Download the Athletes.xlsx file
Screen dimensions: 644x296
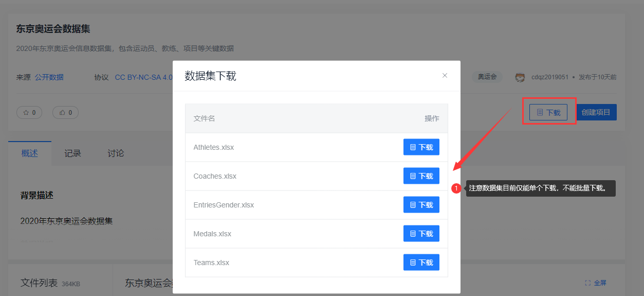(421, 147)
